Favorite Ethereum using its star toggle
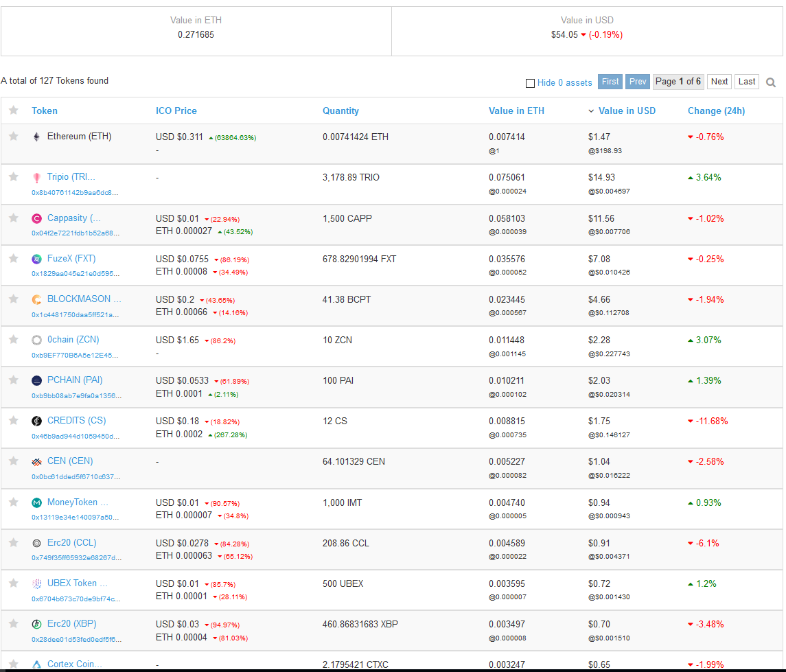Image resolution: width=786 pixels, height=672 pixels. pos(13,137)
